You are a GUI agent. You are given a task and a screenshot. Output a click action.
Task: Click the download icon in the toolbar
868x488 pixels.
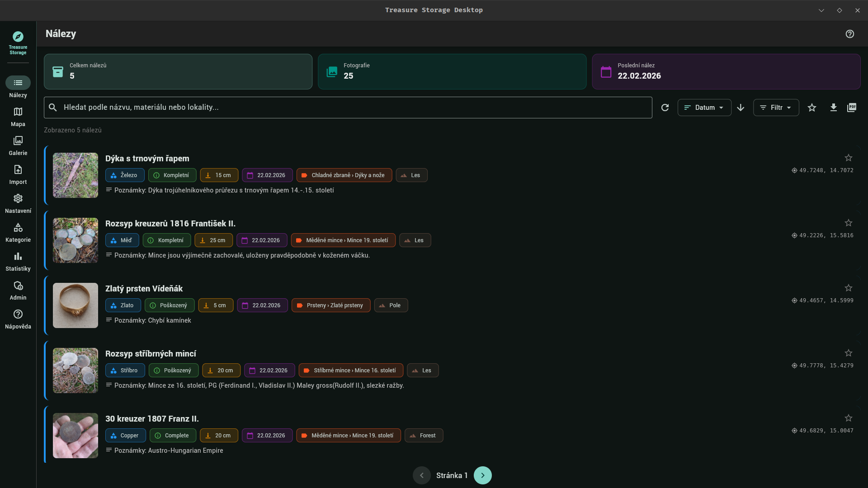click(834, 108)
